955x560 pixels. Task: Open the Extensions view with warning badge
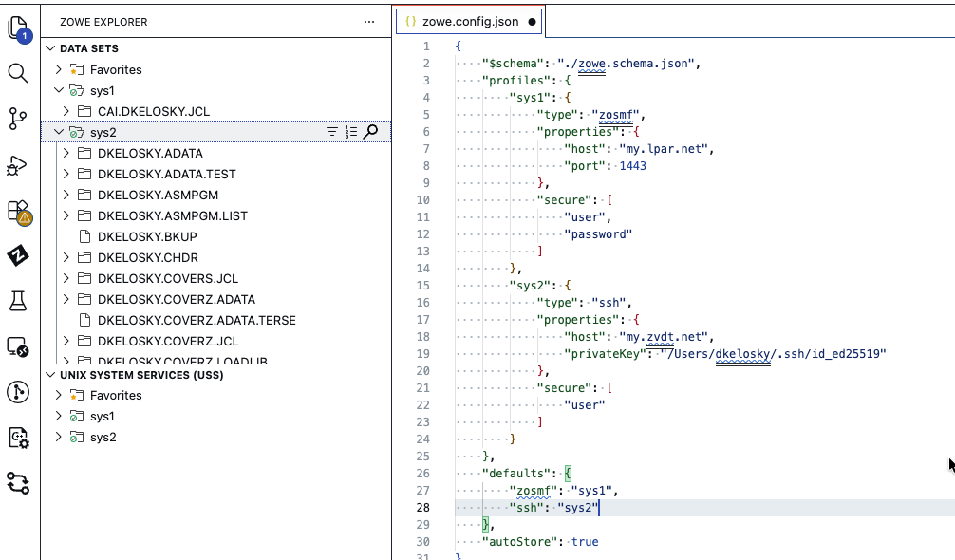point(19,212)
